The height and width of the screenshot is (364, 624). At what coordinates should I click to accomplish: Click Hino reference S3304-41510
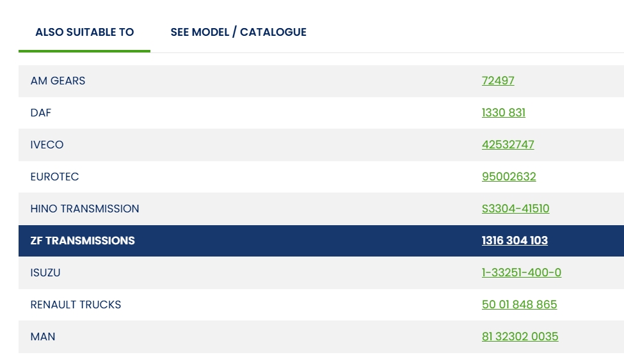pyautogui.click(x=515, y=209)
